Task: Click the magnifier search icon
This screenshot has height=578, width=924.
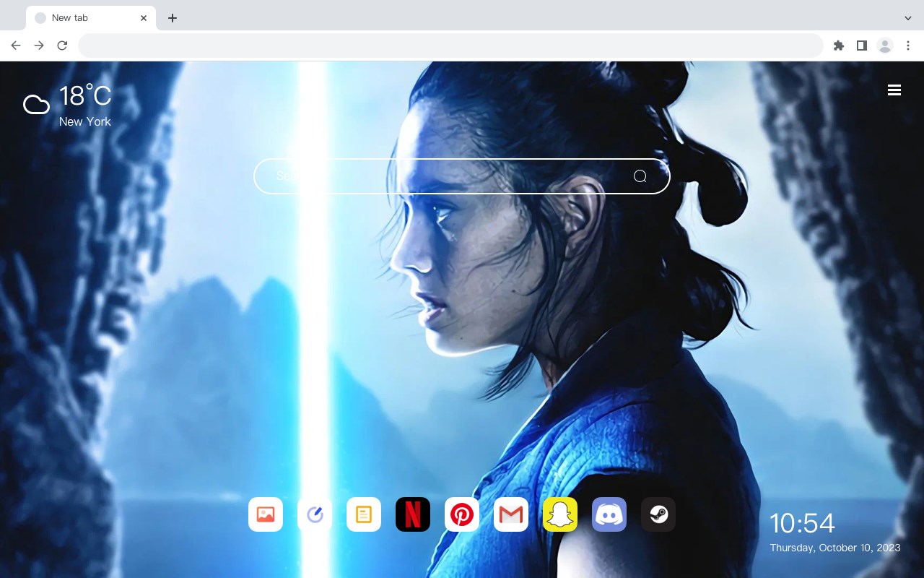Action: 640,176
